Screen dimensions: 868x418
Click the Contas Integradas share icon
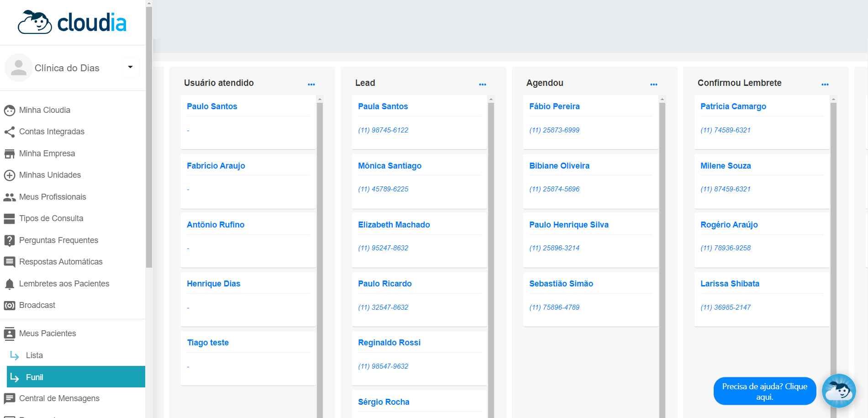[10, 132]
